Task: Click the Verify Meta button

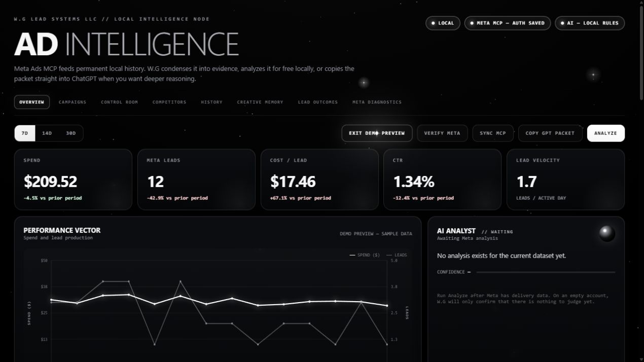Action: click(442, 133)
